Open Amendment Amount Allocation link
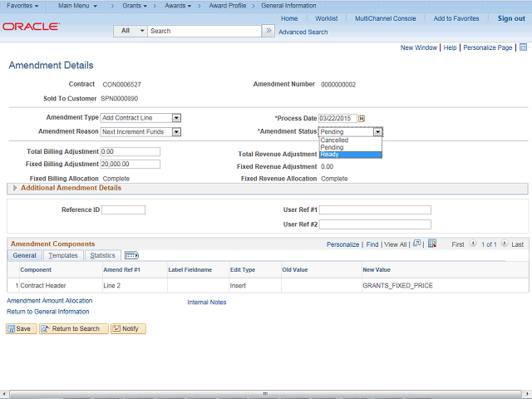The height and width of the screenshot is (399, 532). (x=50, y=301)
